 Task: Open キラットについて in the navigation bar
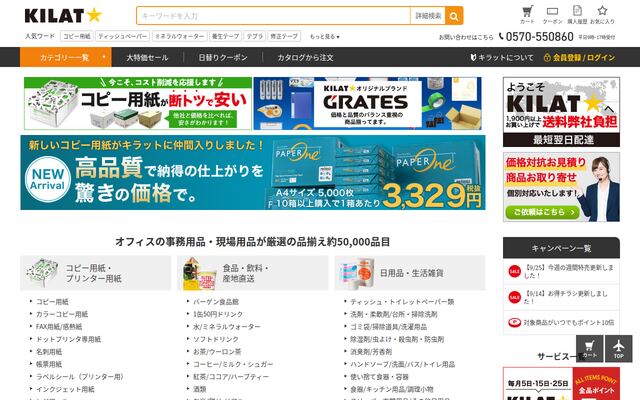pos(502,58)
